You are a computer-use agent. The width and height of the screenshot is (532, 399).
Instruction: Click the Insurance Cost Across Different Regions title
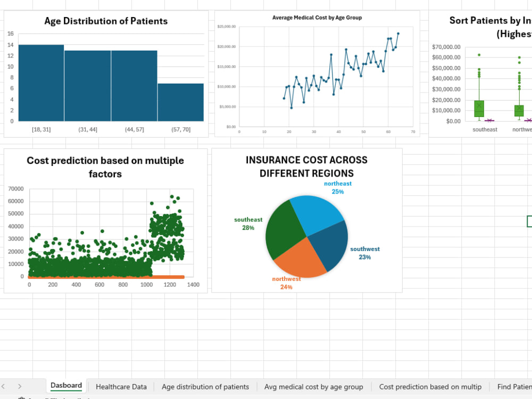(306, 166)
